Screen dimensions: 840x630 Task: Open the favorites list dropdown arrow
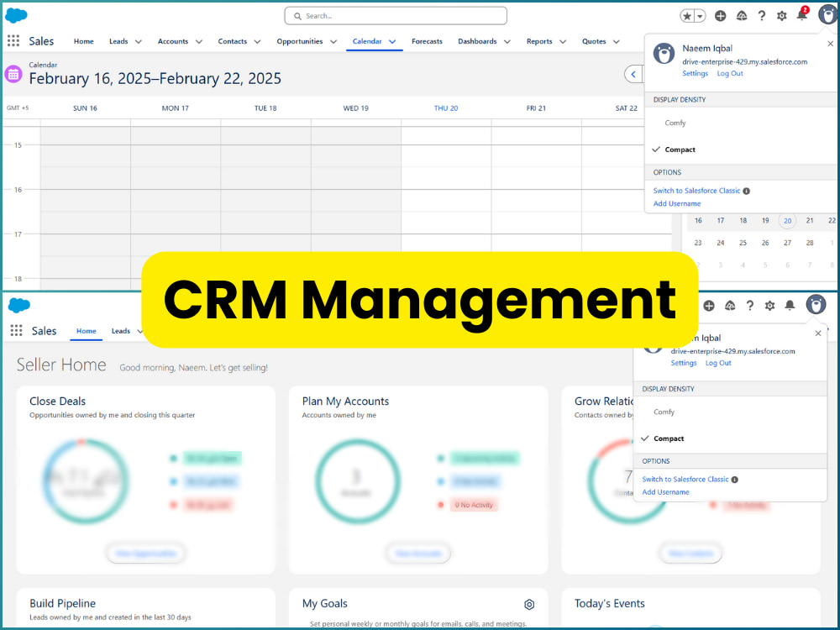tap(700, 16)
